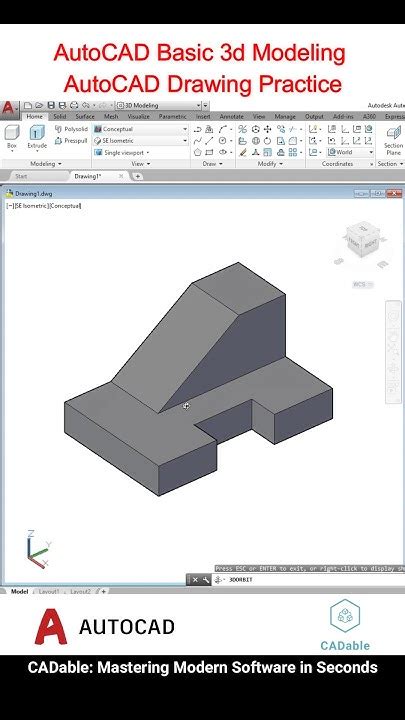Close the command line with its X button
Screen dimensions: 405x720
(x=195, y=579)
